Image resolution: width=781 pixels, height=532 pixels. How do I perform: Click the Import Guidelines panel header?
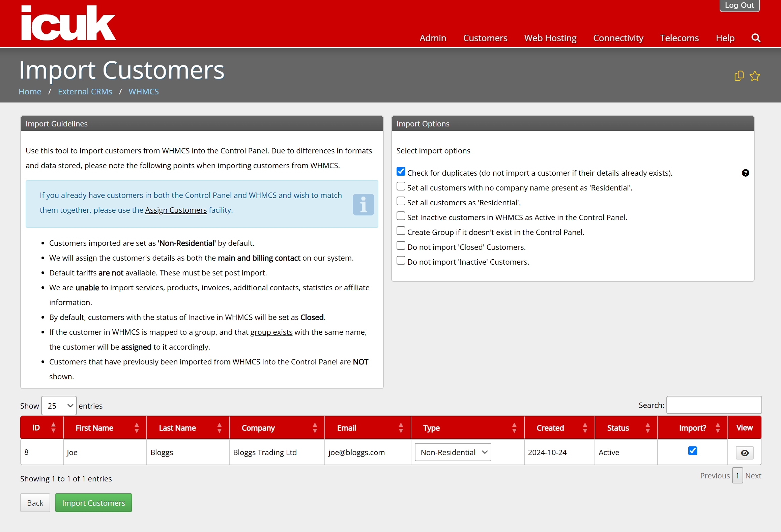(x=202, y=124)
